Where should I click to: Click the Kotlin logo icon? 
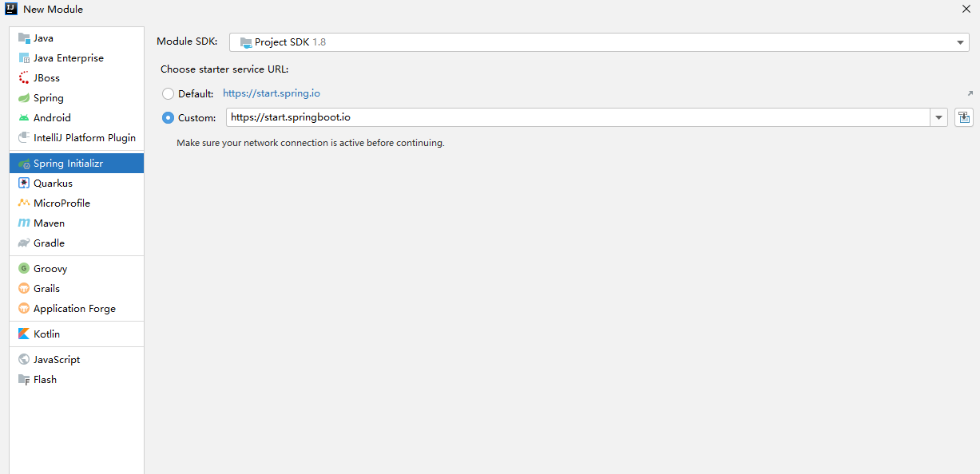(24, 334)
